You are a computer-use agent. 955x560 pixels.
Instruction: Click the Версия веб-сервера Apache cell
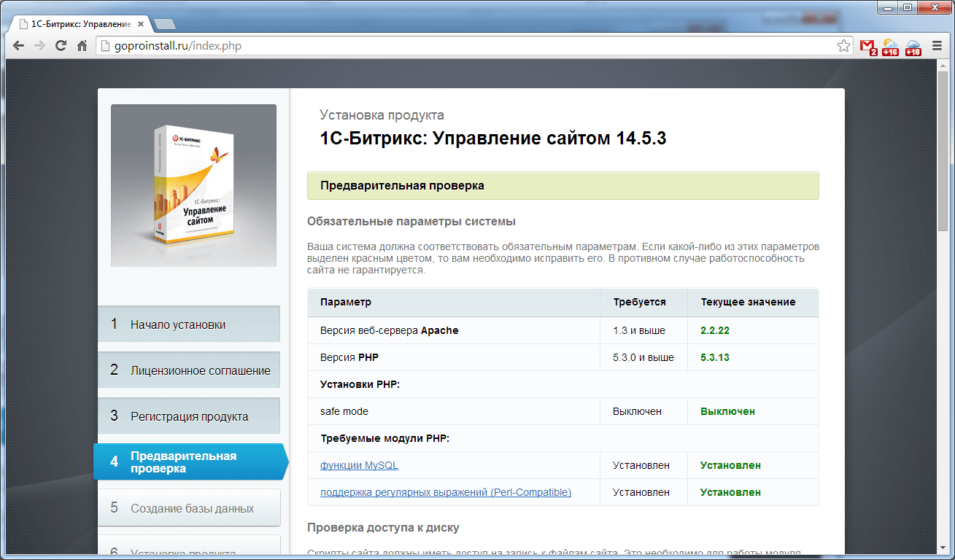point(454,330)
